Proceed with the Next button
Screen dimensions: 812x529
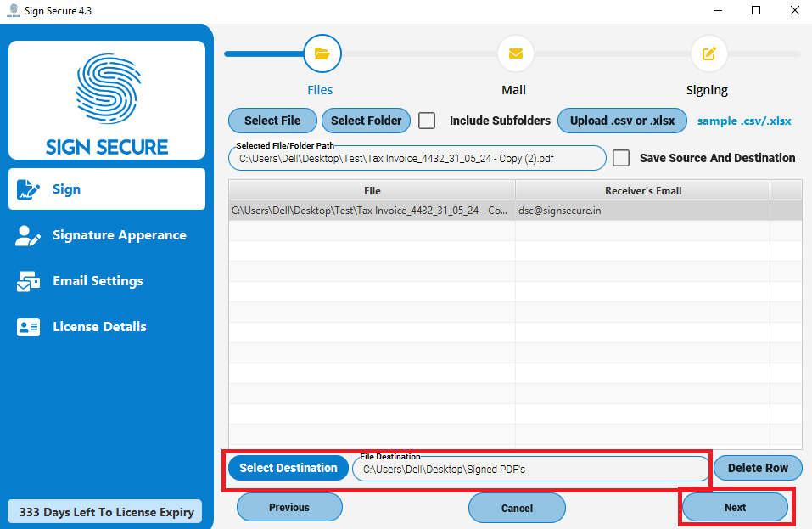[x=736, y=507]
